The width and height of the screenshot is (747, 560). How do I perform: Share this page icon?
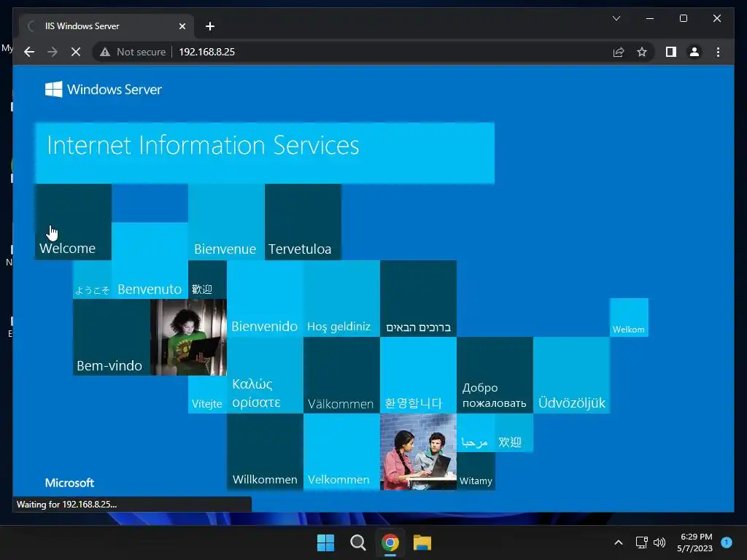(x=619, y=52)
